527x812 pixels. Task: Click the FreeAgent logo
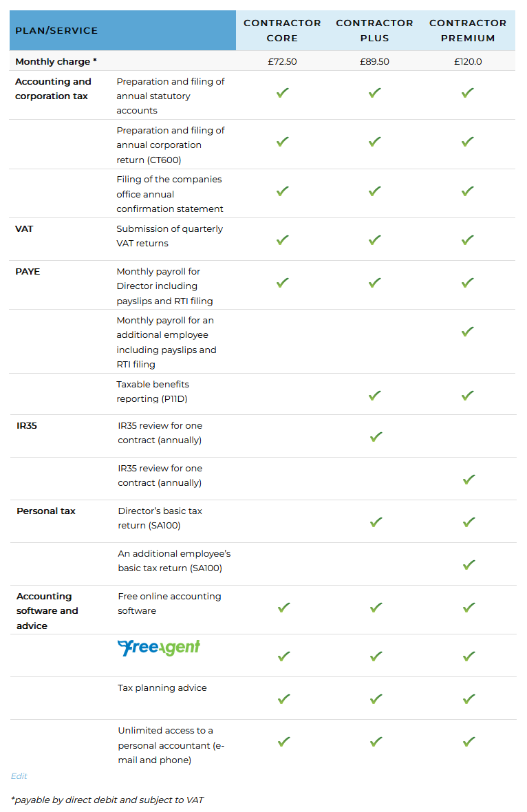tap(159, 648)
